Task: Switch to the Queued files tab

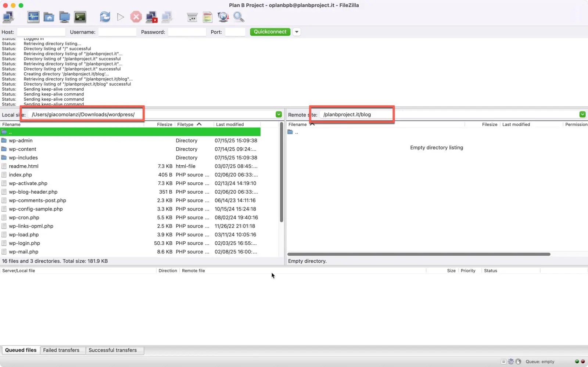Action: [x=21, y=350]
